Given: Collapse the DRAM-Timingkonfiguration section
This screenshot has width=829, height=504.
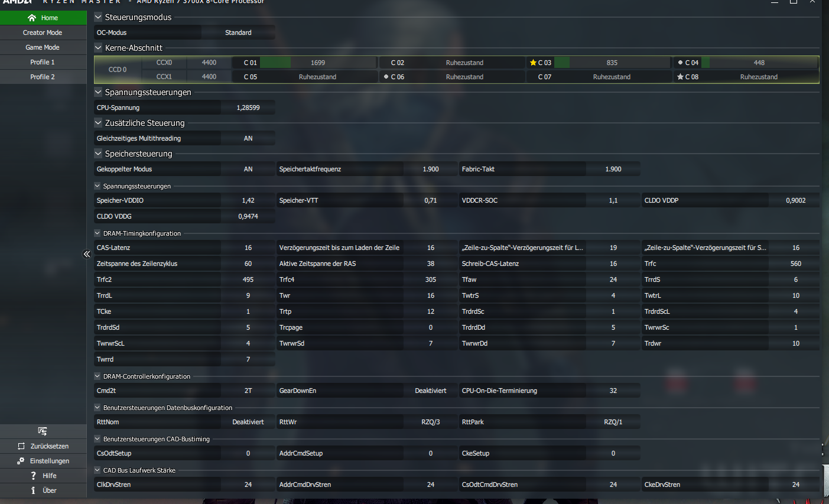Looking at the screenshot, I should click(x=97, y=233).
